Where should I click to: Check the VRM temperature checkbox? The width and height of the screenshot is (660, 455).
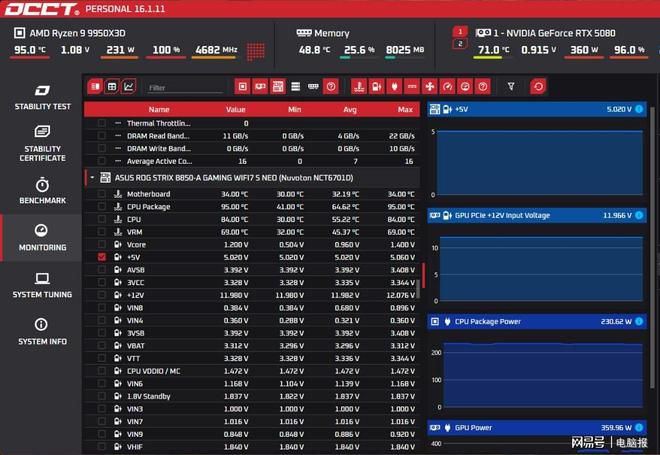101,232
